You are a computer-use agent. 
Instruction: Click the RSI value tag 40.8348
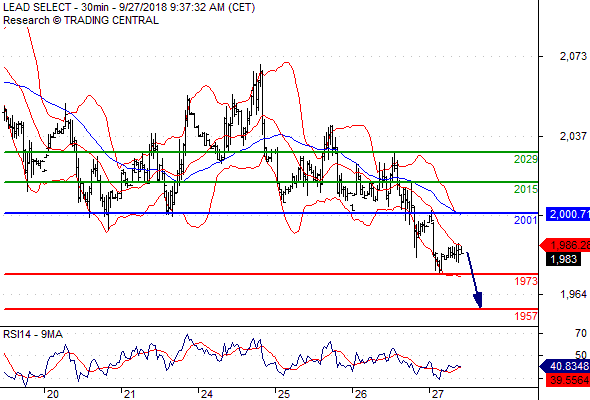click(565, 366)
